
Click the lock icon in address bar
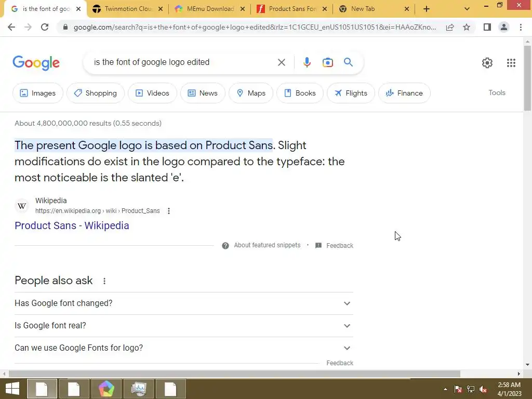[66, 27]
